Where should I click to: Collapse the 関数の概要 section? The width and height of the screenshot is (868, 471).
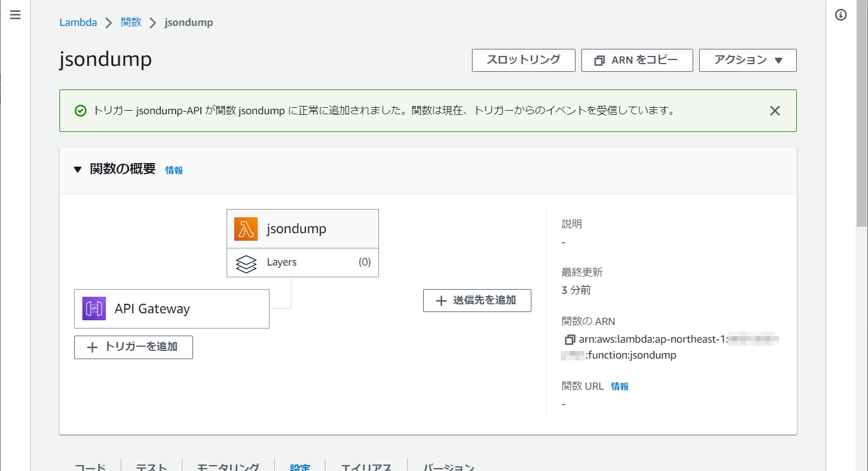78,170
